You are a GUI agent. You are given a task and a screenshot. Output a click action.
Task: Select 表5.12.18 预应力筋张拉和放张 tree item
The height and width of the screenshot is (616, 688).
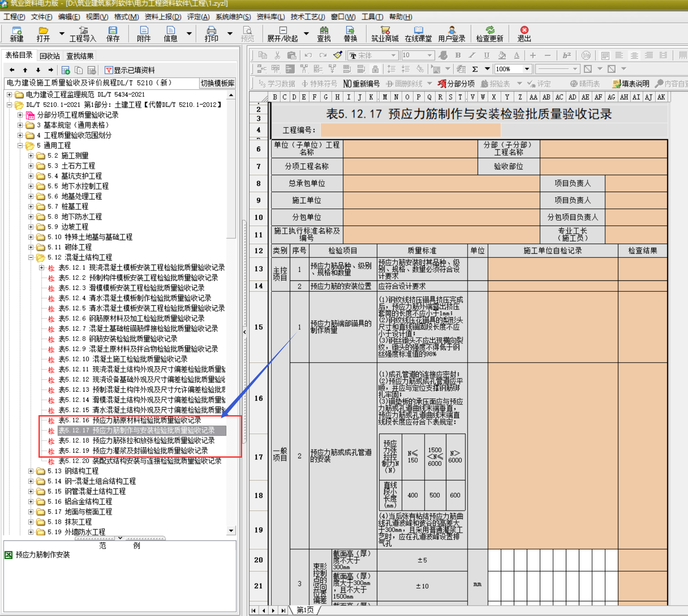(137, 441)
